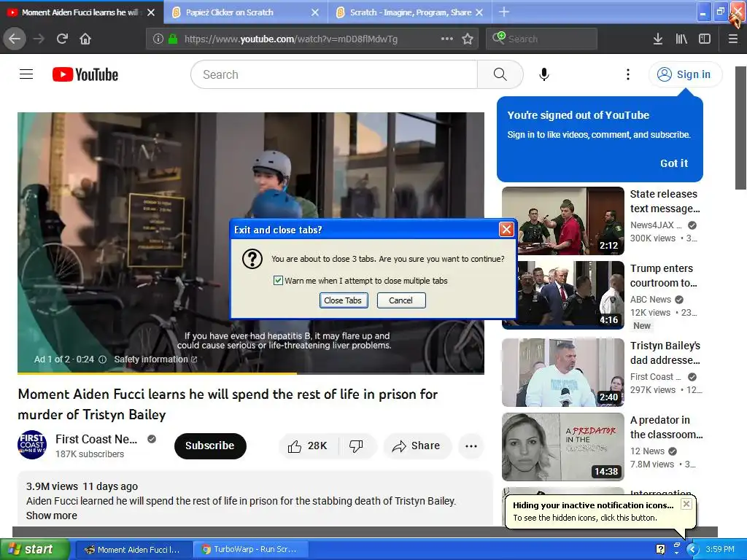This screenshot has height=560, width=747.
Task: Open Trump enters courtroom video thumbnail
Action: pyautogui.click(x=562, y=295)
